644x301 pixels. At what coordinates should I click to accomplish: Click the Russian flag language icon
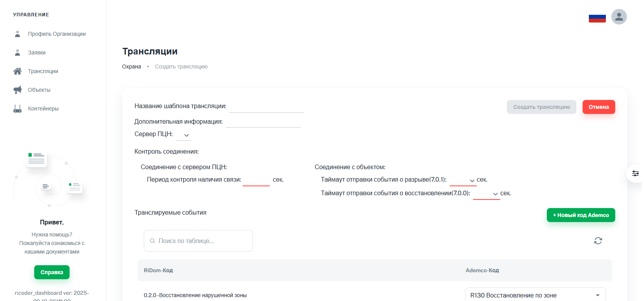pyautogui.click(x=597, y=18)
